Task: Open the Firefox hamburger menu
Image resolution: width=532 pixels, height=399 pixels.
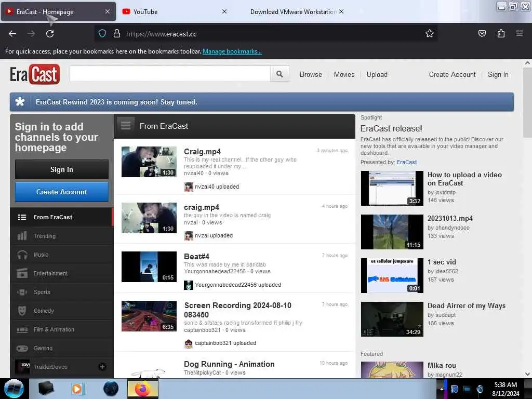Action: [x=519, y=33]
